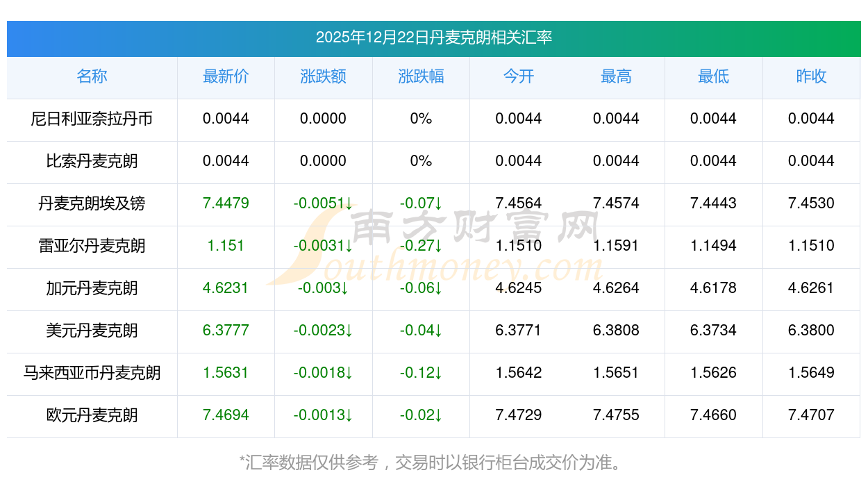Select the 最新价 column header
Screen dimensions: 868x484
[226, 76]
